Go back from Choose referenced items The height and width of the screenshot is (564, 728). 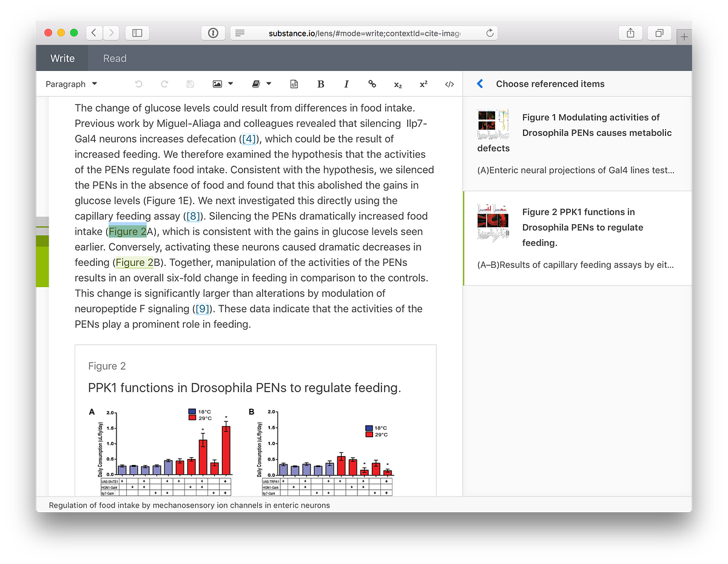(x=480, y=84)
